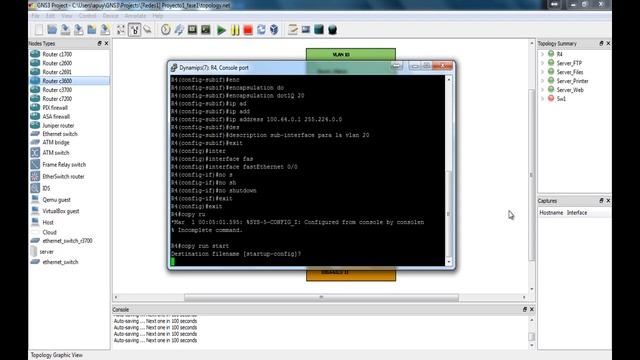Click the draw ellipse toolbar icon

[x=333, y=30]
